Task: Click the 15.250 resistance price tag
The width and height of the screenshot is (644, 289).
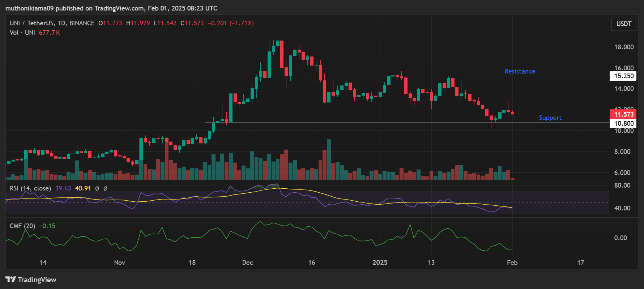Action: (624, 76)
